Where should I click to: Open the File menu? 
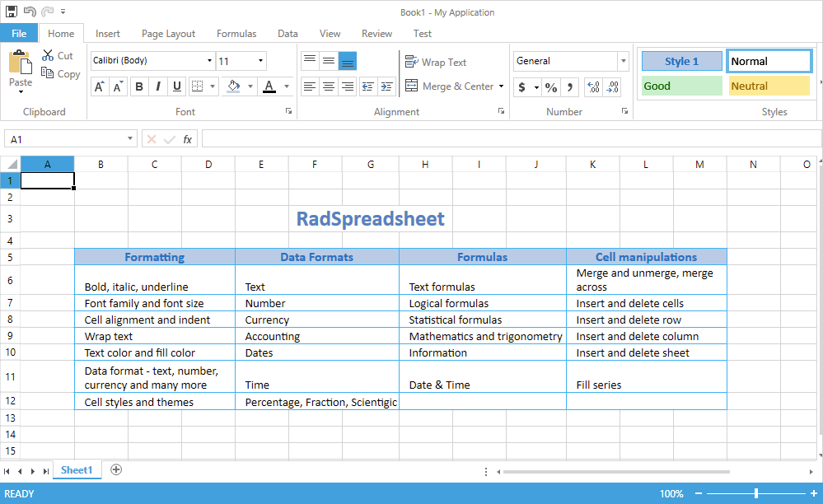19,33
